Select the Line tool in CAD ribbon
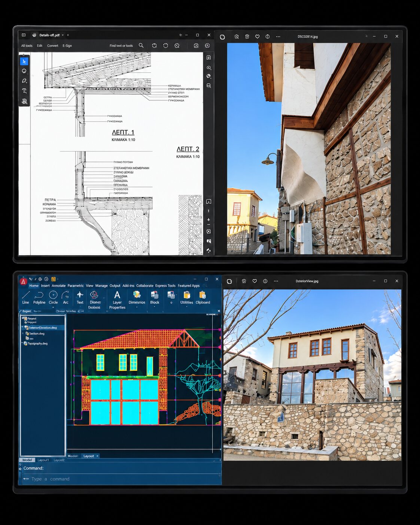This screenshot has width=420, height=525. tap(25, 298)
